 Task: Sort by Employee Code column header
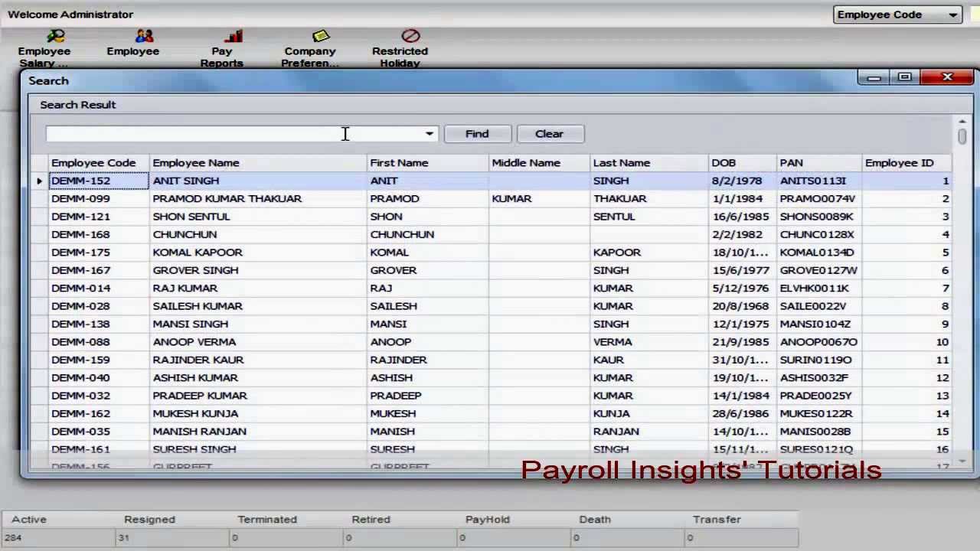point(99,163)
